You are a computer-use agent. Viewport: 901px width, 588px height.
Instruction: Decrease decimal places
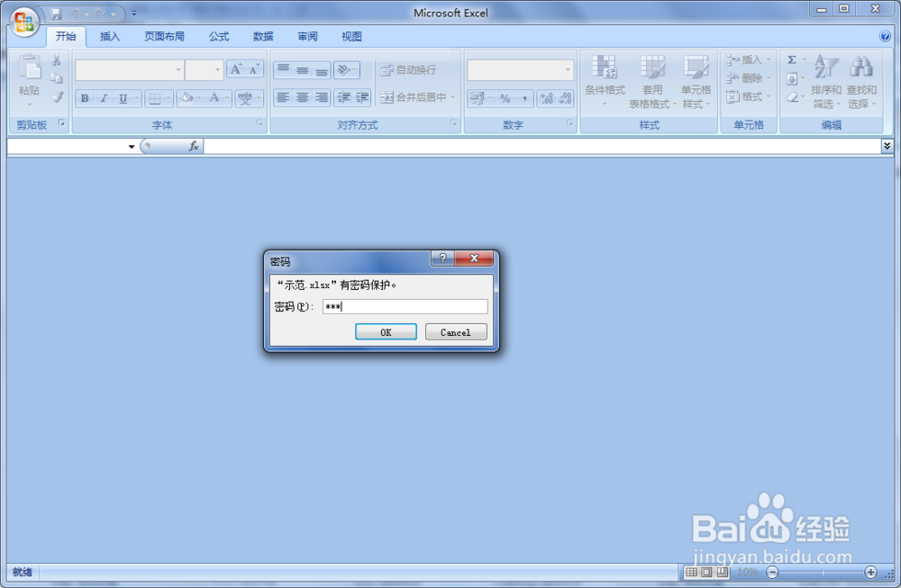tap(565, 98)
